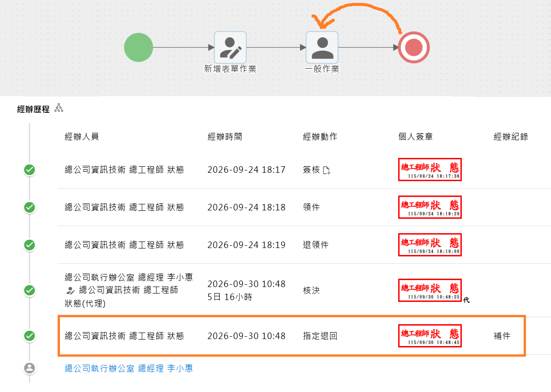Click the timestamp 2026-09-24 18:18
The width and height of the screenshot is (551, 392).
(x=246, y=207)
